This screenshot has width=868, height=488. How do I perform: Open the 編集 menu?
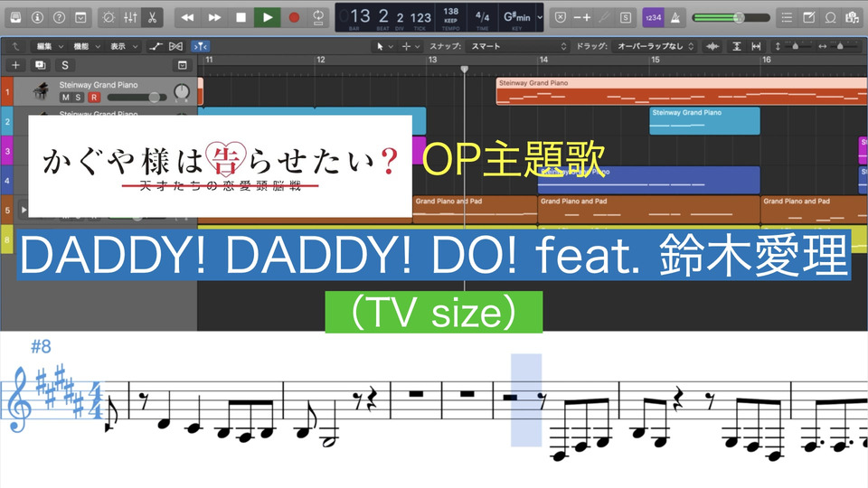click(49, 46)
